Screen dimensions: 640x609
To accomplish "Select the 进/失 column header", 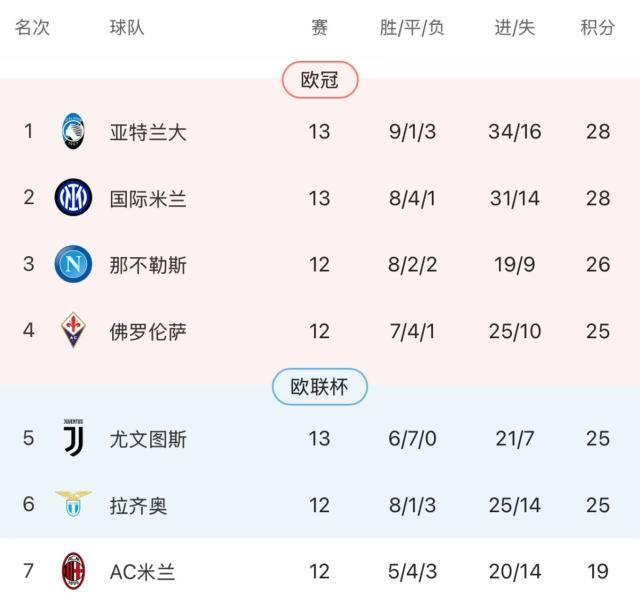I will [514, 28].
